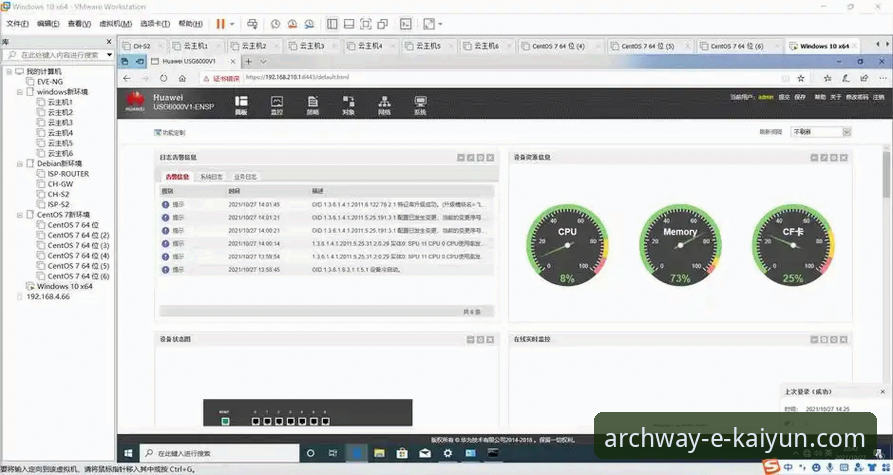Open the 对象 objects icon

coord(348,105)
